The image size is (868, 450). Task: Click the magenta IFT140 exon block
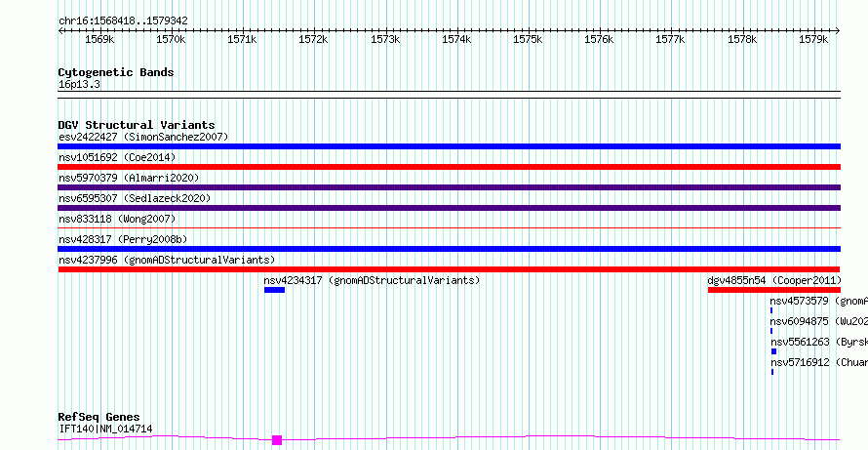[277, 440]
